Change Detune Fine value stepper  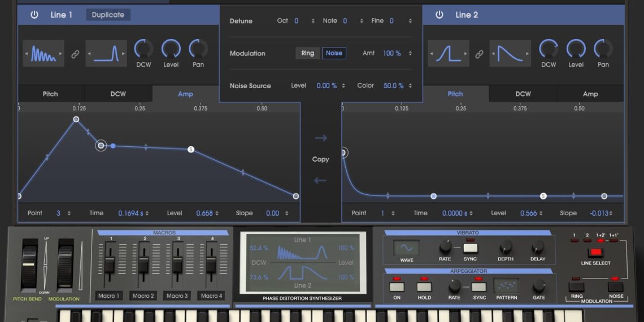click(x=410, y=21)
